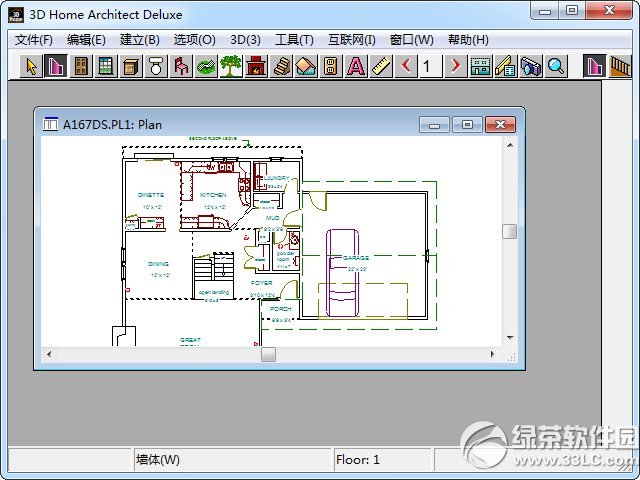
Task: Open the 工具(T) menu
Action: click(294, 40)
